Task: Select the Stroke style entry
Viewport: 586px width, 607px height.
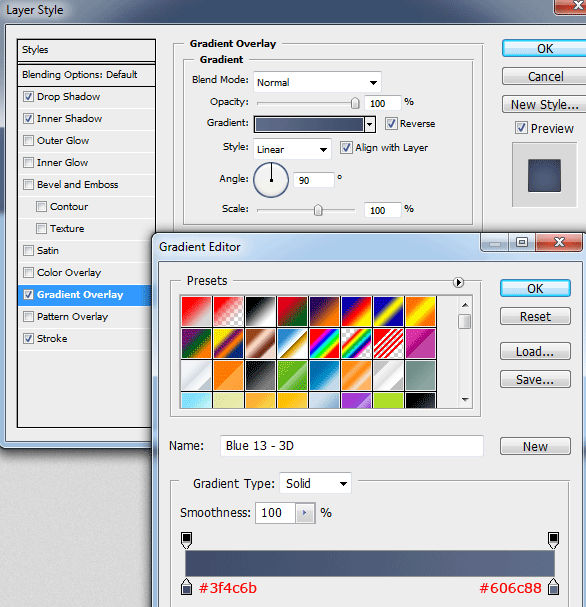Action: 84,339
